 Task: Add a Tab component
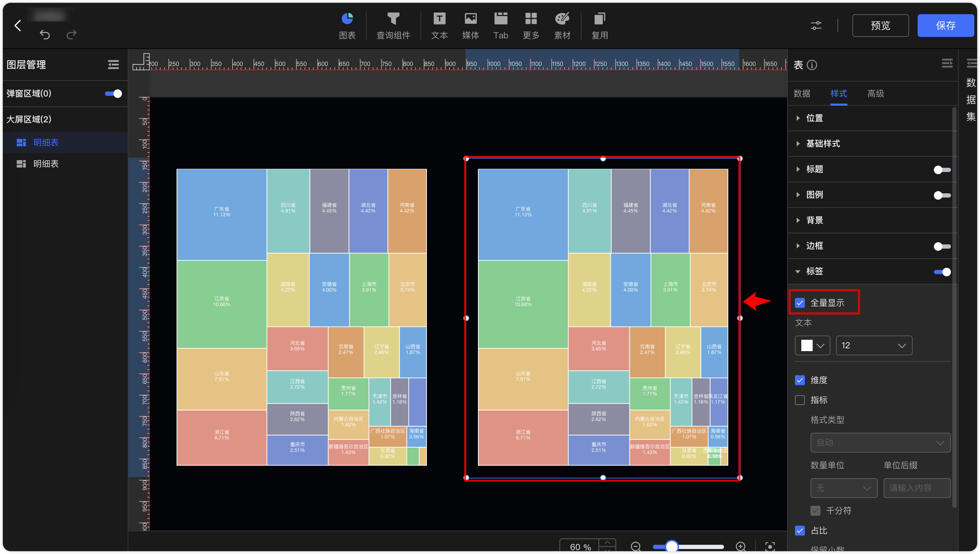pos(501,26)
